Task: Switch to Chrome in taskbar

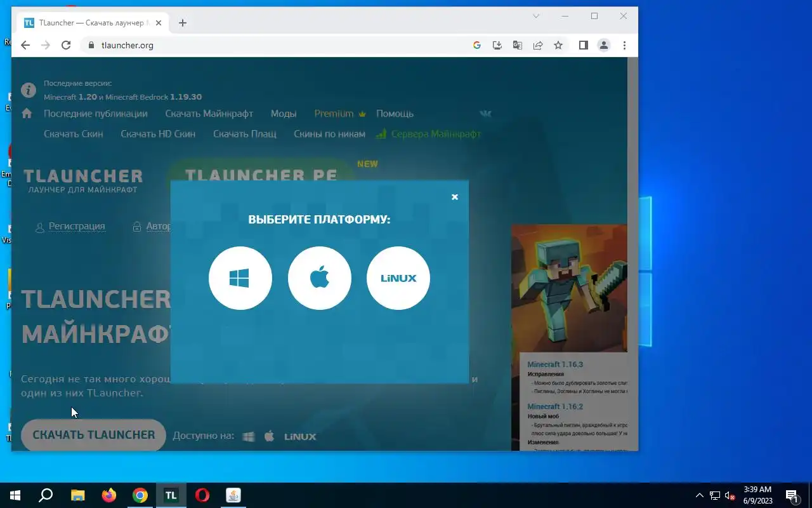Action: (140, 495)
